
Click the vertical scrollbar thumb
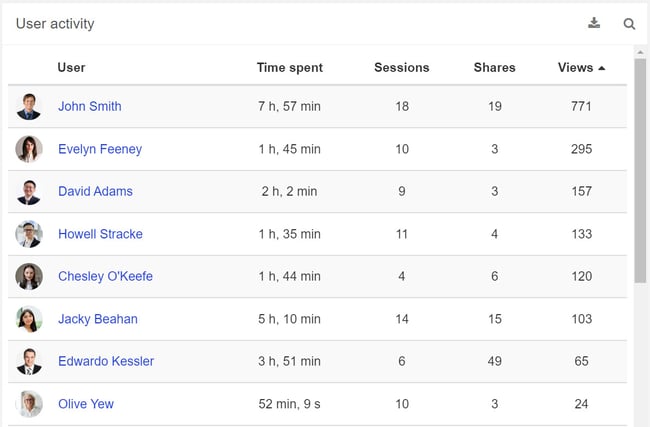coord(640,171)
